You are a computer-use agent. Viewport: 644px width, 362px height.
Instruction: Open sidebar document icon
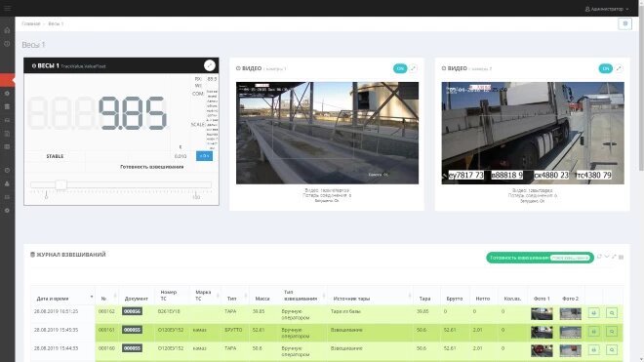pyautogui.click(x=7, y=134)
